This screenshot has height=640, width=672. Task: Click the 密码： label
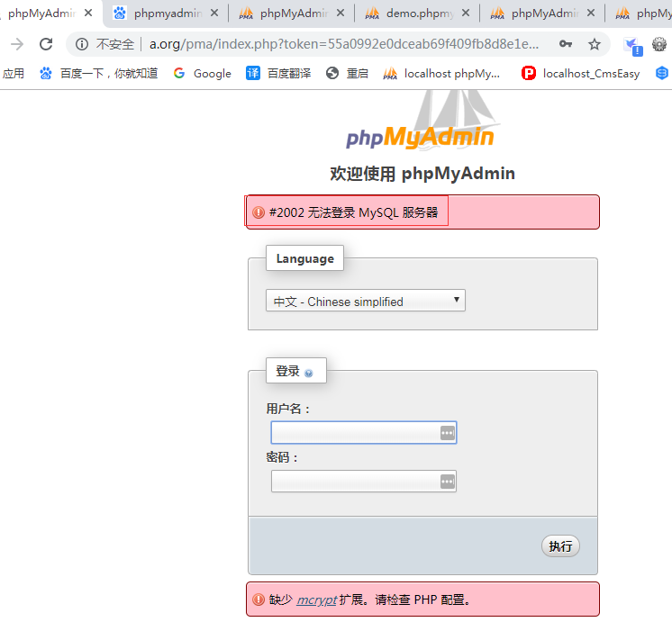coord(283,457)
